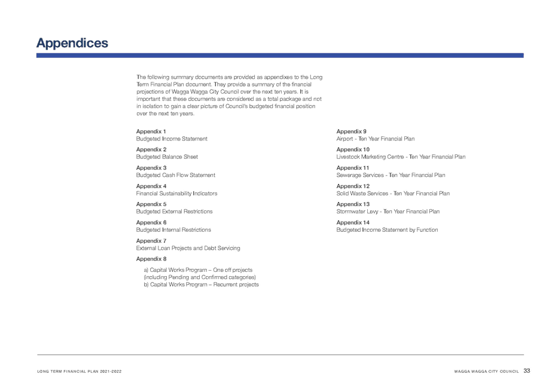Select the Appendix 12 heading

click(x=353, y=186)
